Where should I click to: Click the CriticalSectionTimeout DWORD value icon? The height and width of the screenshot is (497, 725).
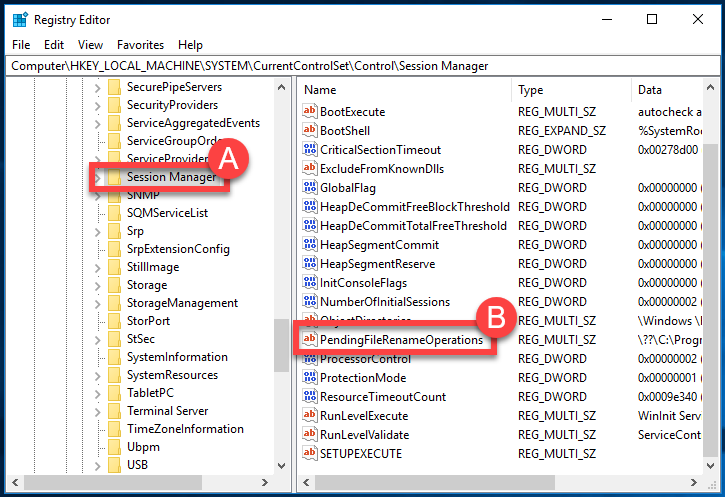[309, 150]
